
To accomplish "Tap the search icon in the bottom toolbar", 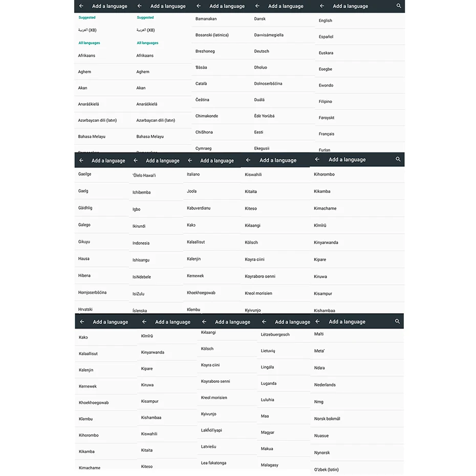I will [x=398, y=321].
